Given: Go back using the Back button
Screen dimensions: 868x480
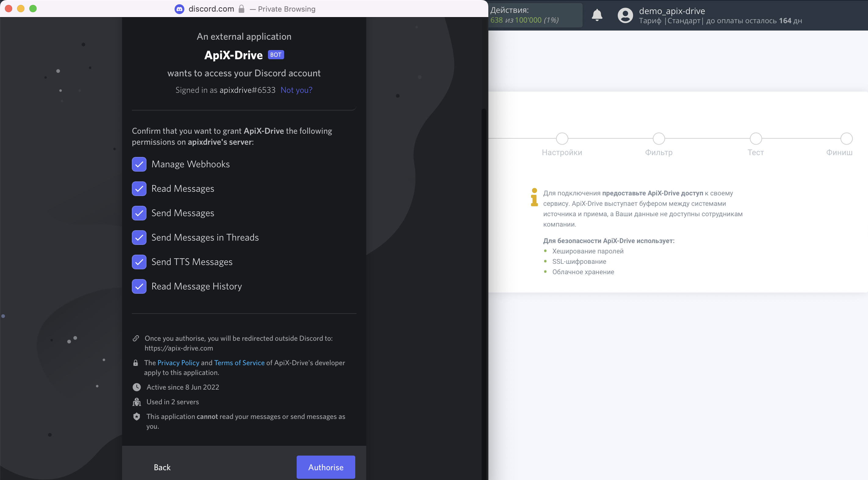Looking at the screenshot, I should [x=162, y=467].
